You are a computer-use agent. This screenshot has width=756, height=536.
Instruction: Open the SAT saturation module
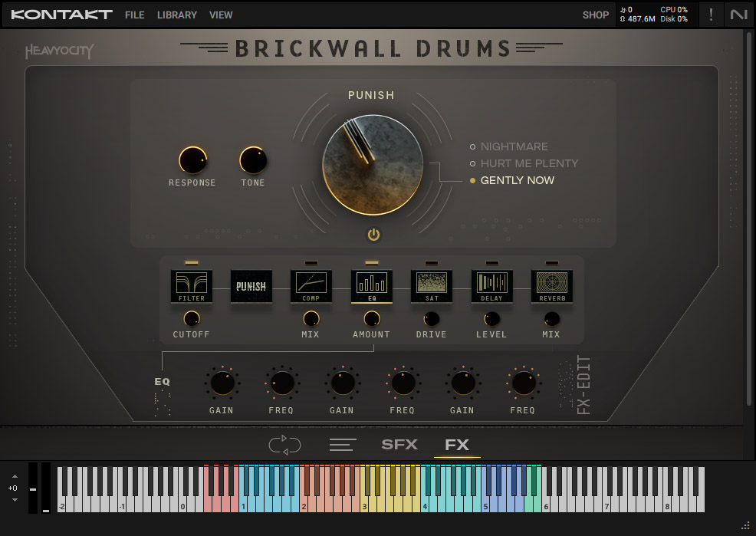coord(432,286)
